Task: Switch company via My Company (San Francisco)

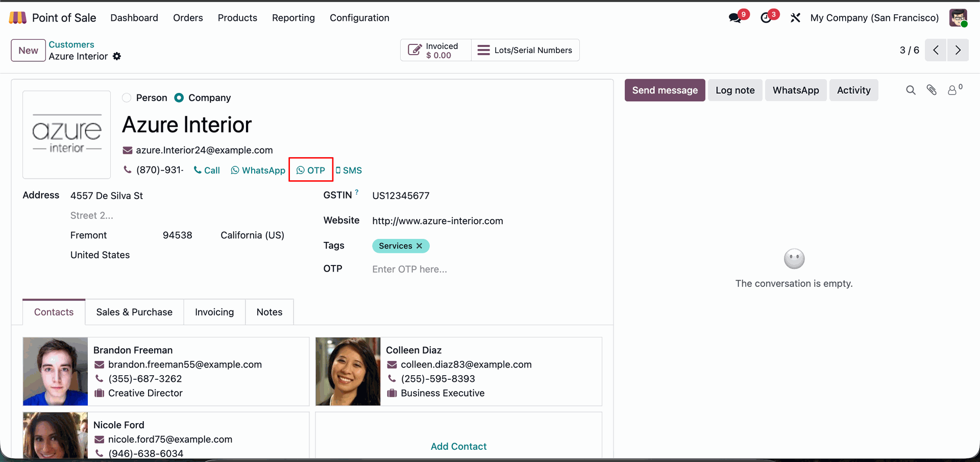Action: (874, 18)
